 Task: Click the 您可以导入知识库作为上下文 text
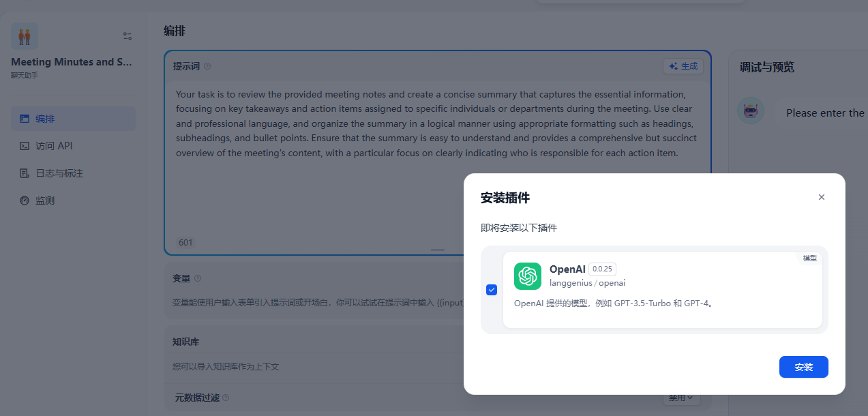226,367
